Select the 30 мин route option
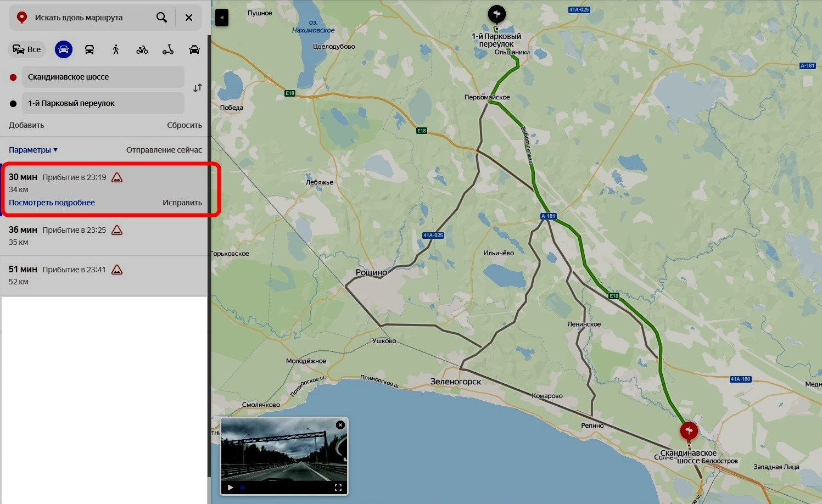Screen dimensions: 822x504 point(105,189)
